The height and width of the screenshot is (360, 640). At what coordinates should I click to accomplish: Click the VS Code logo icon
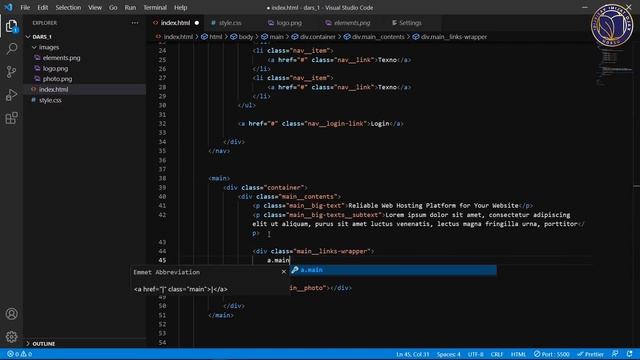pyautogui.click(x=8, y=7)
